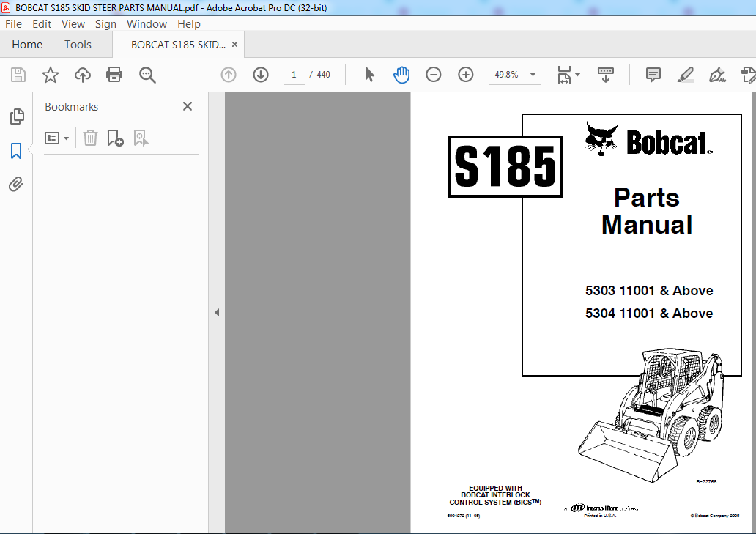This screenshot has width=756, height=534.
Task: Click the skid steer loader illustration
Action: click(651, 415)
